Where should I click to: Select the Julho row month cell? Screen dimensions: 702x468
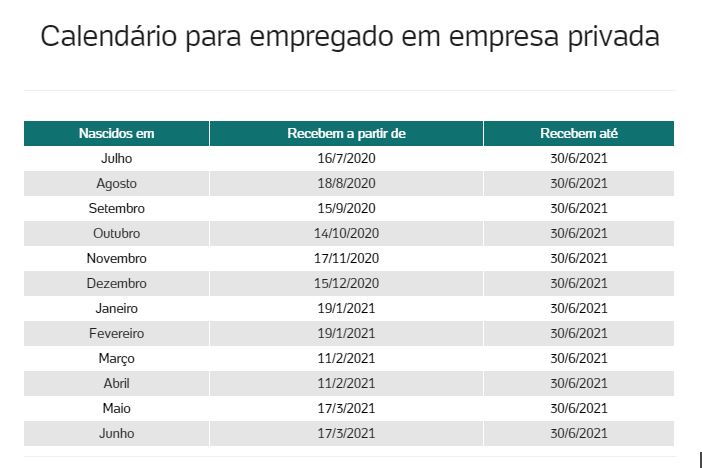pyautogui.click(x=116, y=158)
